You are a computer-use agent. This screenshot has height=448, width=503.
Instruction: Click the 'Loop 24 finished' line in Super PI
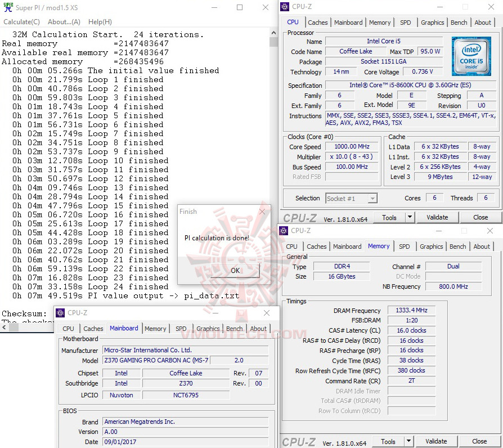(x=91, y=286)
